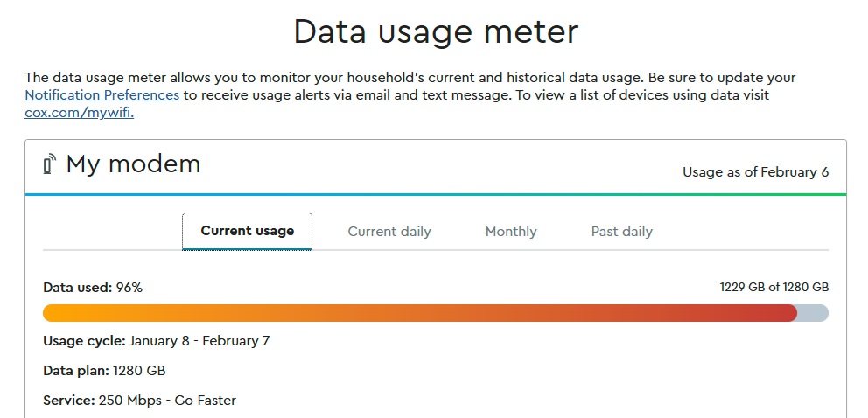Select the Current usage tab

(x=247, y=231)
